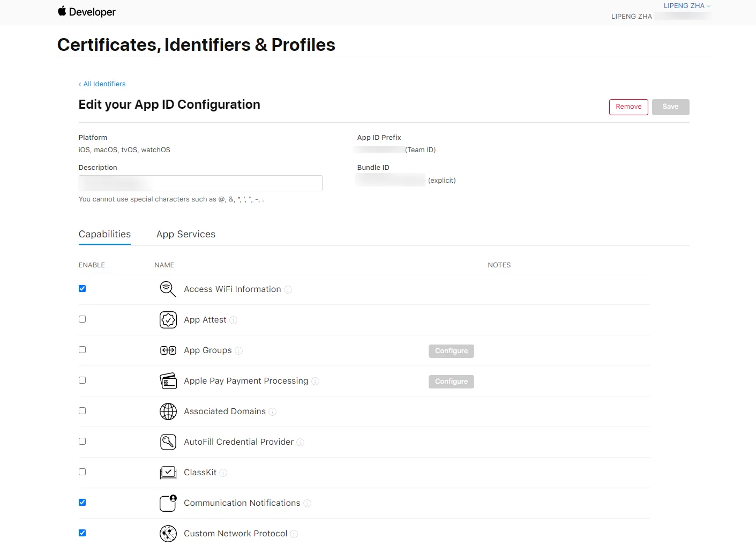Screen dimensions: 756x546
Task: Disable the Communication Notifications checkbox
Action: (82, 503)
